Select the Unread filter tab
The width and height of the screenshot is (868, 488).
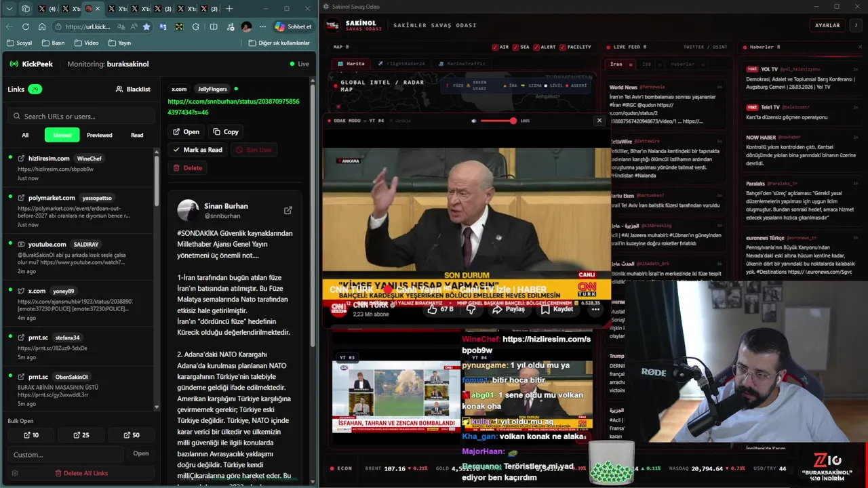coord(62,135)
